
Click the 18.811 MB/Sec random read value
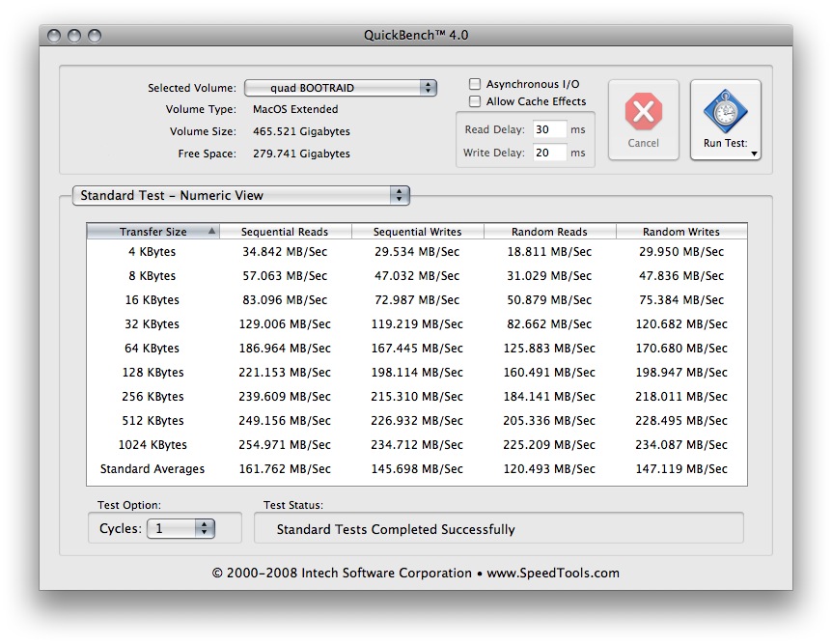point(549,252)
